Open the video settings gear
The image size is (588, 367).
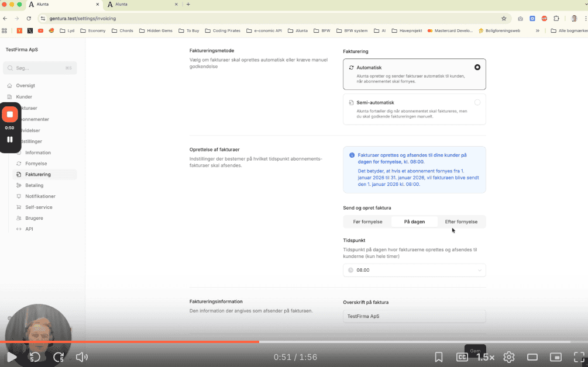(x=509, y=357)
